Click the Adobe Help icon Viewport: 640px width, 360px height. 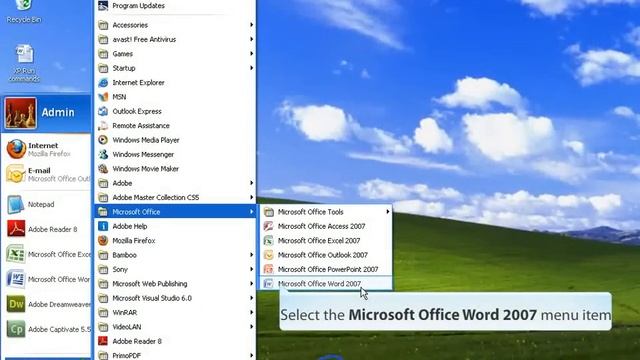[x=103, y=226]
